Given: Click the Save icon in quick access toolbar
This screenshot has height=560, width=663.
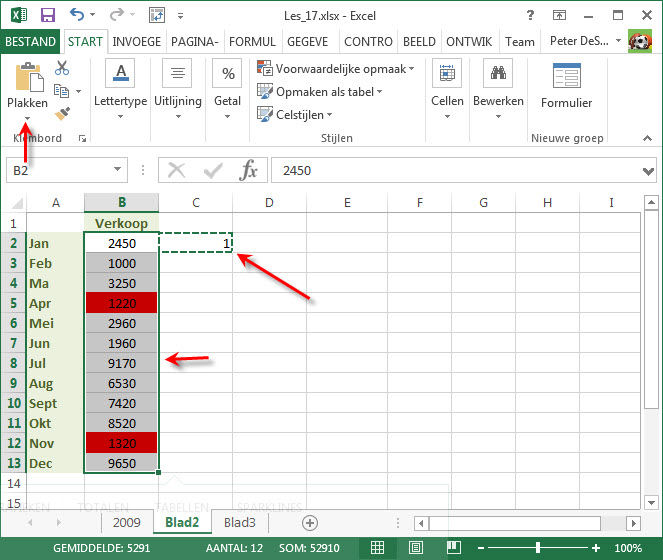Looking at the screenshot, I should click(x=48, y=16).
